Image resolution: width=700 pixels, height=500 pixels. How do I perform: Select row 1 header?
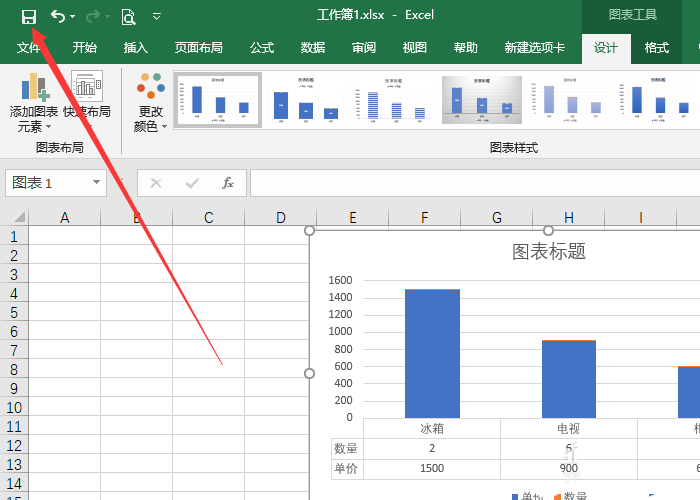coord(14,236)
